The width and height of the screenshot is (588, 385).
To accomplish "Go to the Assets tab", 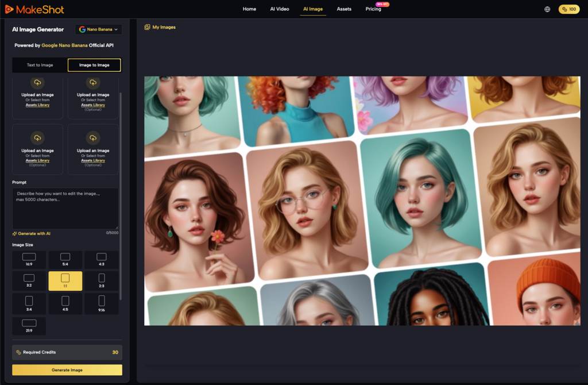I will [344, 9].
